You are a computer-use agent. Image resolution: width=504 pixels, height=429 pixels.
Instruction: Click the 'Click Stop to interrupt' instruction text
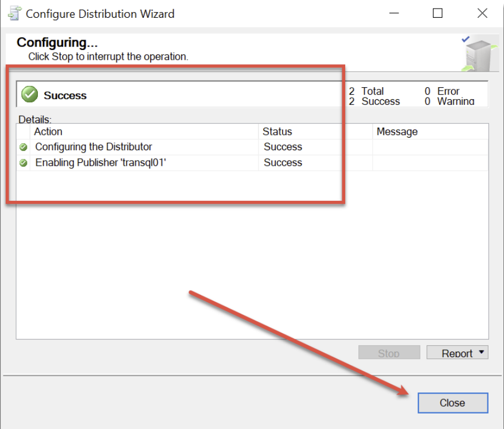(x=108, y=57)
